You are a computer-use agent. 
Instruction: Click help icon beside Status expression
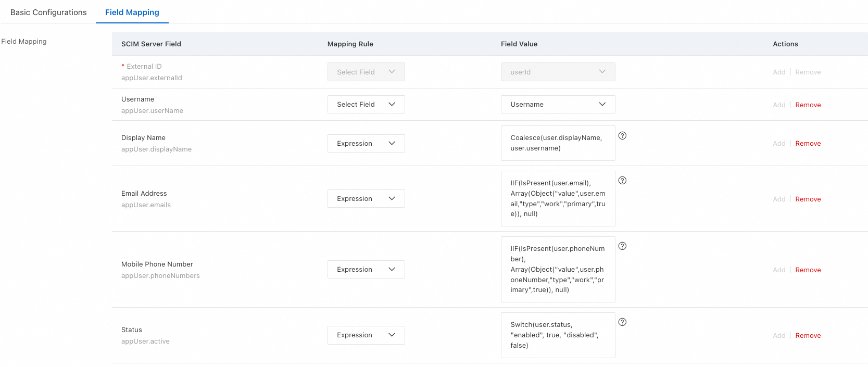click(622, 322)
